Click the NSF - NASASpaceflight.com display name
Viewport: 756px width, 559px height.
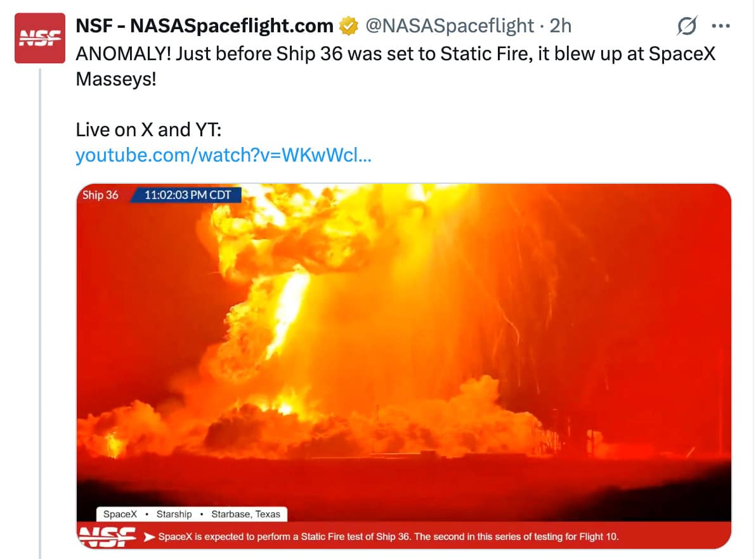[204, 25]
